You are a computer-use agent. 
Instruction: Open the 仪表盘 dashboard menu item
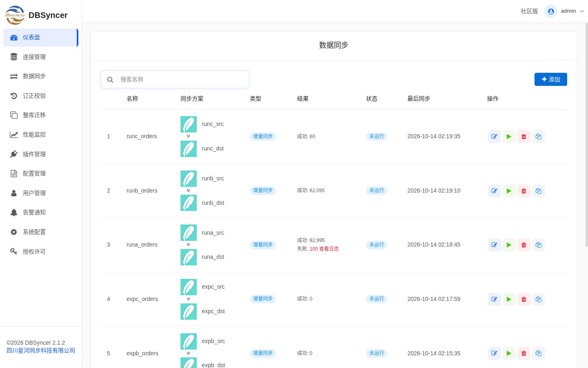tap(40, 38)
